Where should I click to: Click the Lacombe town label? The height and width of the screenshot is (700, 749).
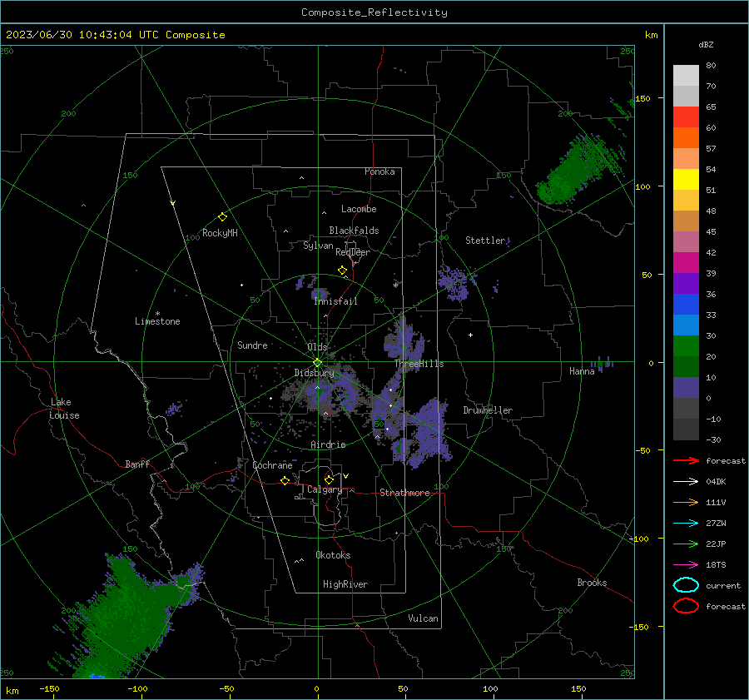359,209
